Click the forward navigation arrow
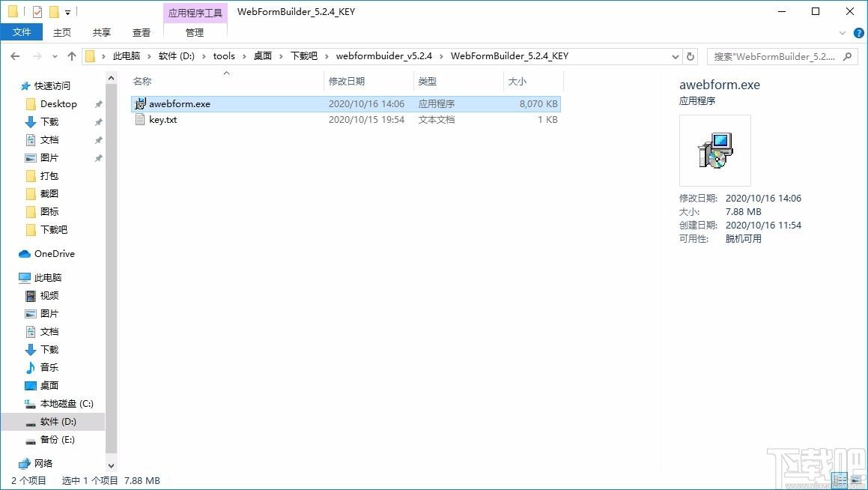The height and width of the screenshot is (490, 868). point(37,56)
